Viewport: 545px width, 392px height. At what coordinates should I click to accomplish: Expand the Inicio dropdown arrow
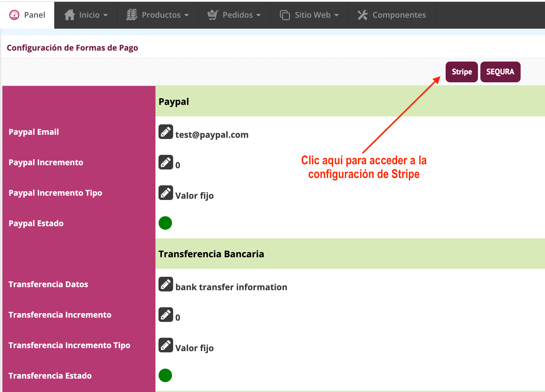click(x=105, y=15)
